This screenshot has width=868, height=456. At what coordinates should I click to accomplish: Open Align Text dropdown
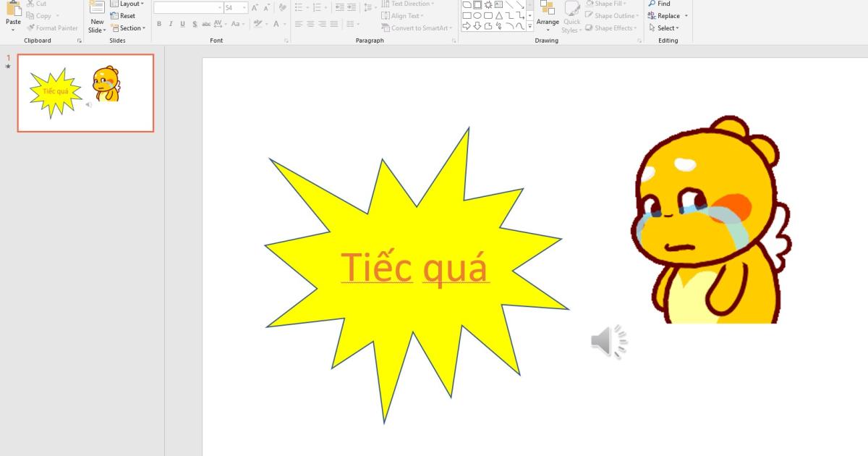pos(404,16)
